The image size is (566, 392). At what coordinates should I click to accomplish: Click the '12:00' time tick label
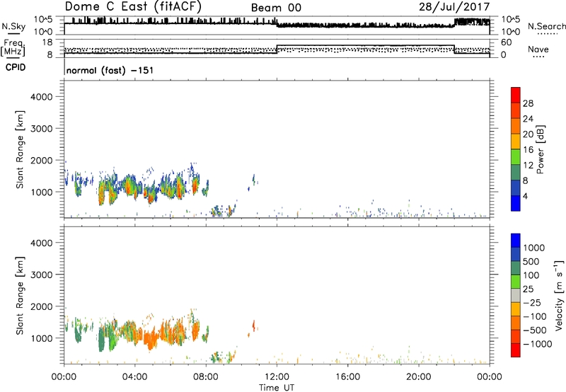(277, 377)
